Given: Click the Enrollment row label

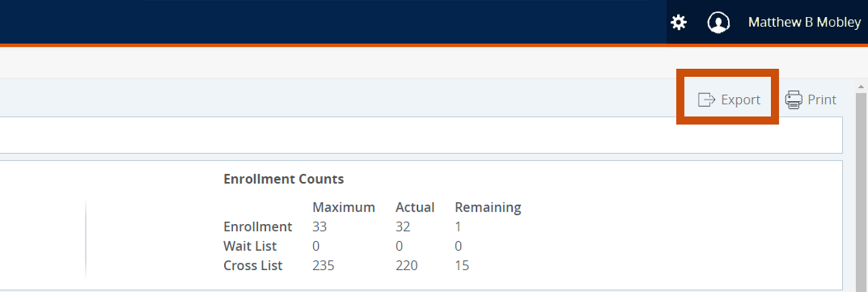Looking at the screenshot, I should (258, 226).
